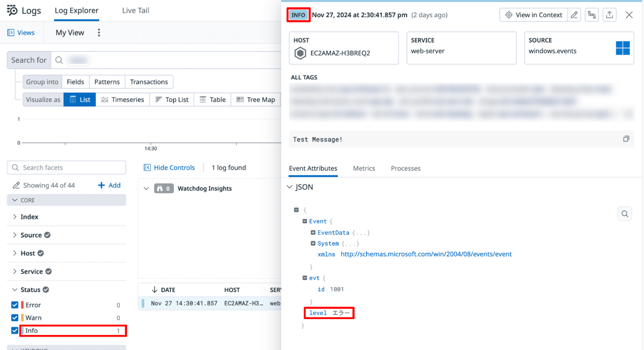
Task: Click Hide Controls link
Action: pos(174,167)
